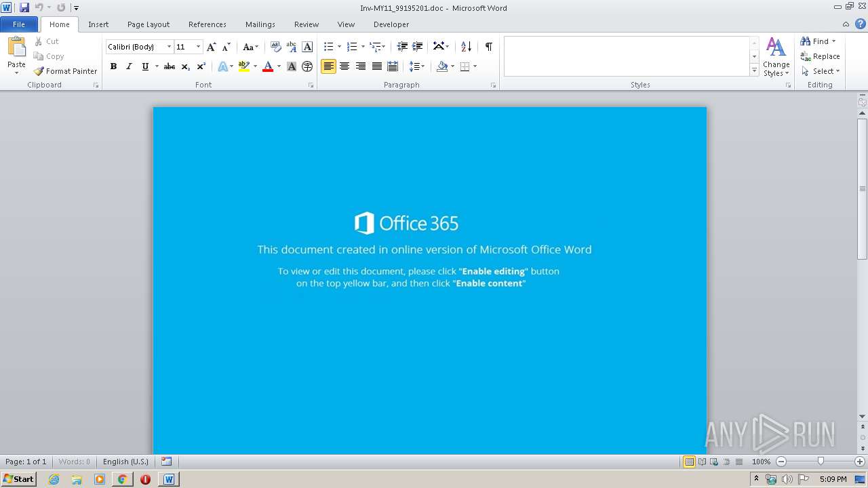Open the Change Case dropdown
Image resolution: width=868 pixels, height=488 pixels.
coord(250,47)
